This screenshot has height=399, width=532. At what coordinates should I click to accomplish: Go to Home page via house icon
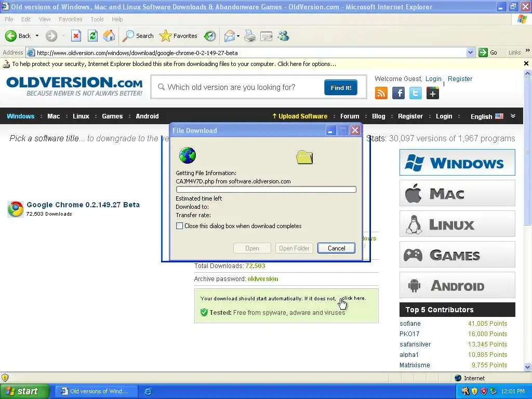109,36
